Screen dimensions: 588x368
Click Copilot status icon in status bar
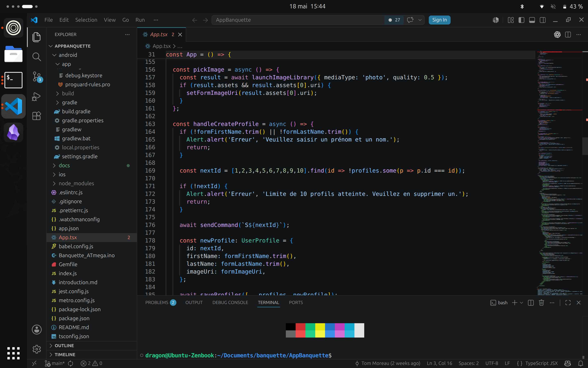(x=567, y=363)
